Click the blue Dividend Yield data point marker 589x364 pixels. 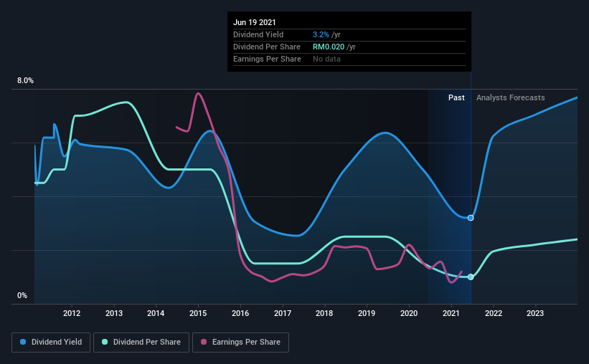(471, 218)
